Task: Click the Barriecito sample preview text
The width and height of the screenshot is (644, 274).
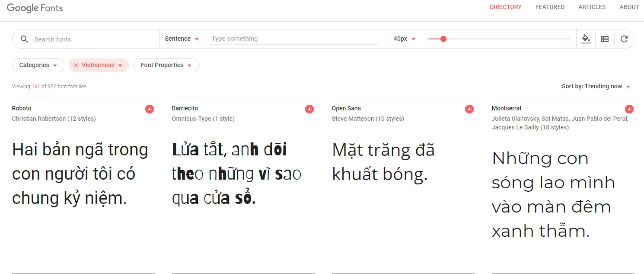Action: coord(236,174)
